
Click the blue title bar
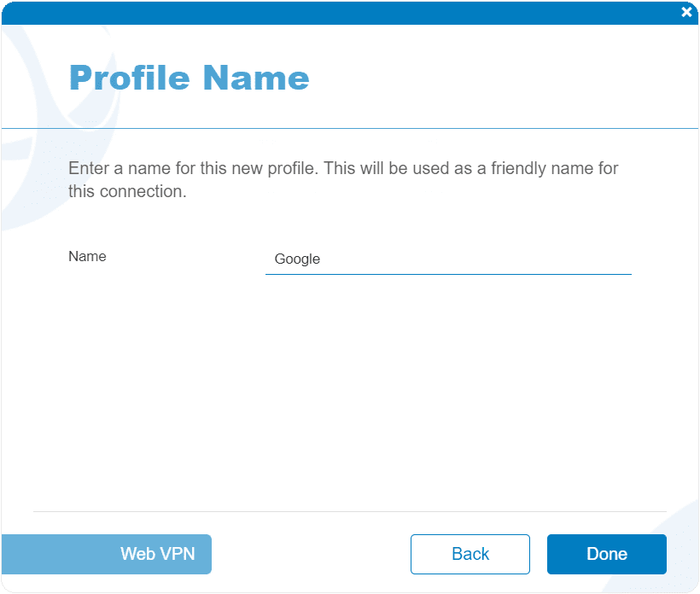[339, 13]
